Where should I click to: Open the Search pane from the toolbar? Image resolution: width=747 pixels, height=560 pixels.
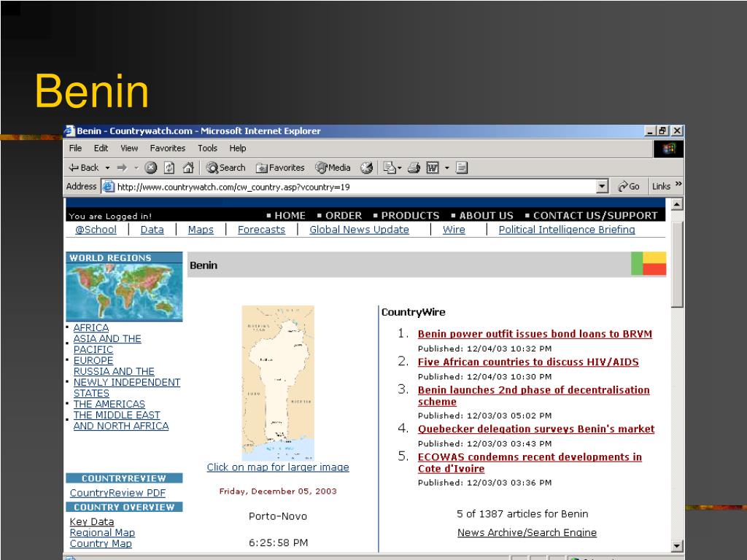point(226,168)
